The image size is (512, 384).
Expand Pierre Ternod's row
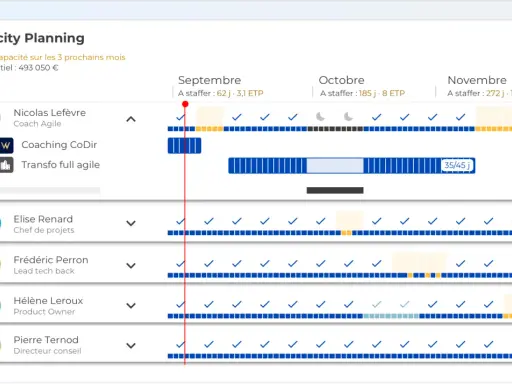point(131,345)
